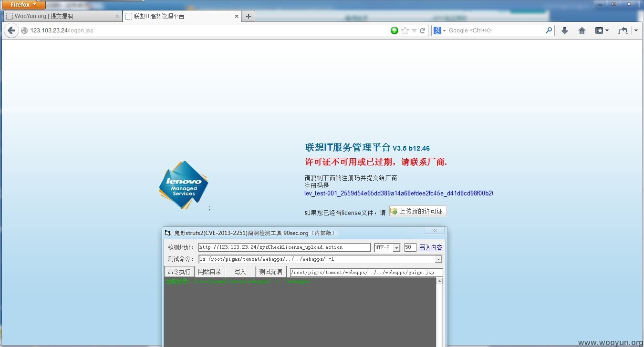This screenshot has width=644, height=347.
Task: Click the 上传新的许可证 button
Action: (418, 211)
